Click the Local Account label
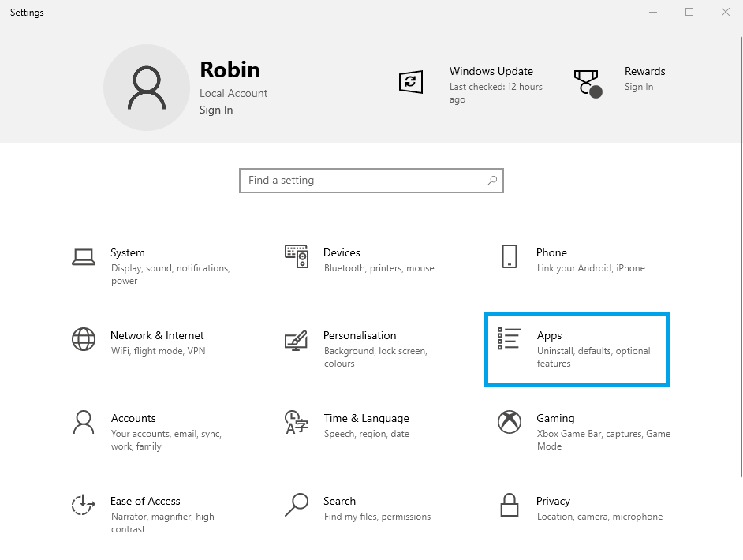This screenshot has height=560, width=743. tap(233, 93)
